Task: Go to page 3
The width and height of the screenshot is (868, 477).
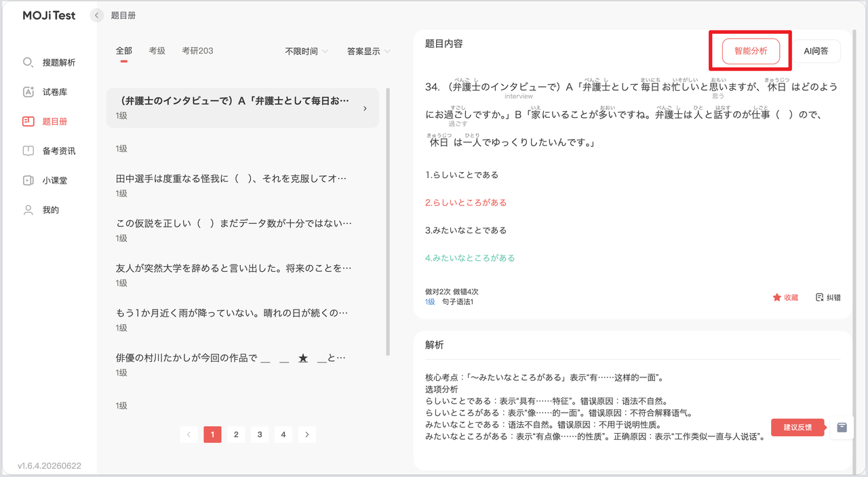Action: tap(260, 434)
